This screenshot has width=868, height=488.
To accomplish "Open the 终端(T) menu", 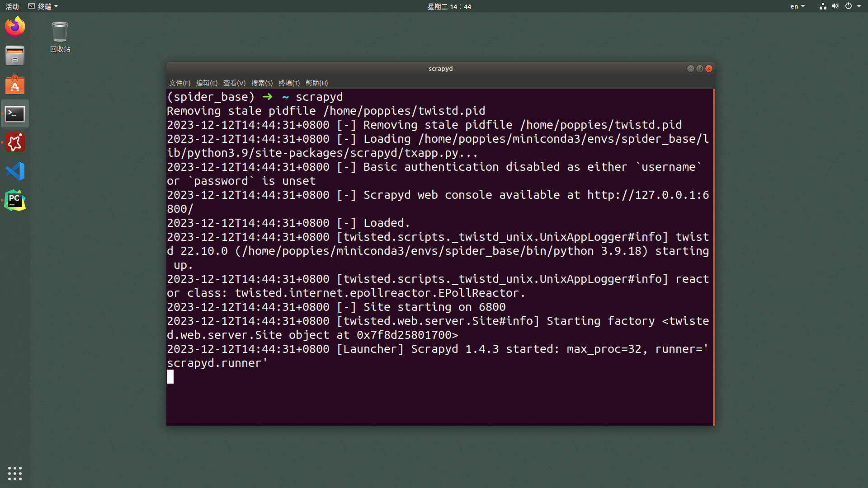I will point(289,83).
